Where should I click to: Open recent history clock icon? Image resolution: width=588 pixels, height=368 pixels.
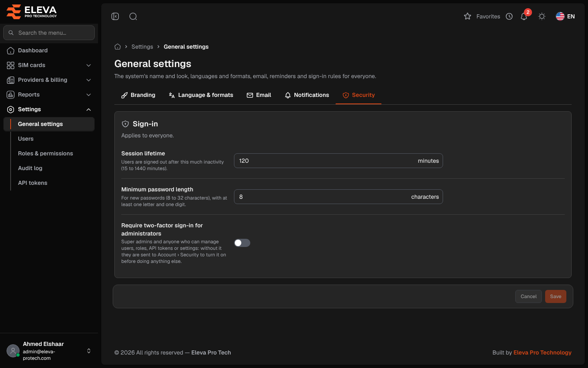coord(509,16)
